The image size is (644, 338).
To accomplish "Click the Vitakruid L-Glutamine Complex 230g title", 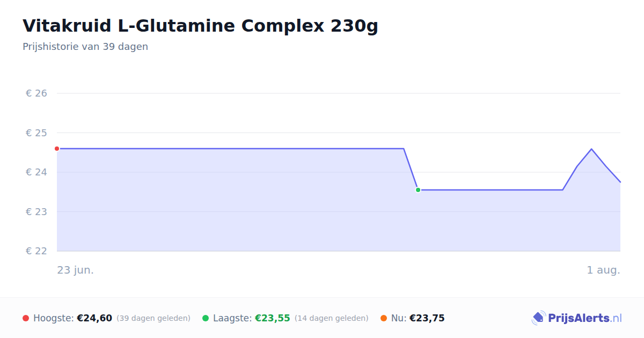I will click(200, 26).
